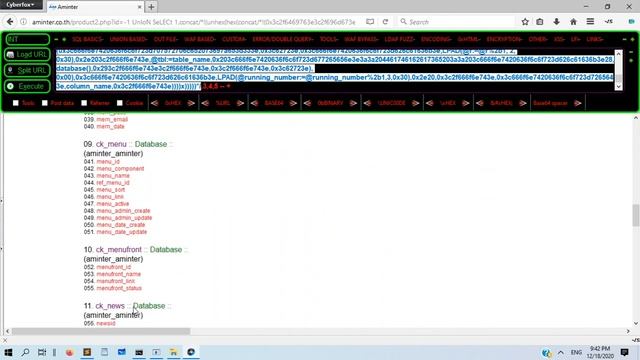Open the WAF BASED menu
Image resolution: width=640 pixels, height=360 pixels.
[x=200, y=39]
